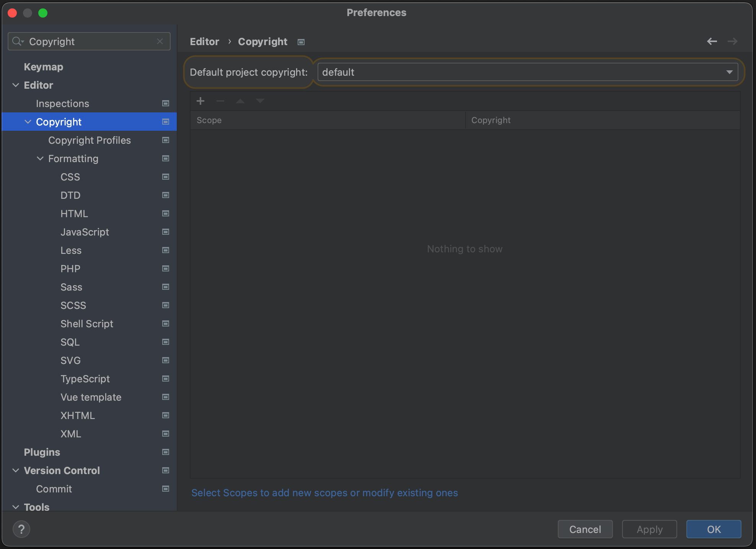756x549 pixels.
Task: Click the search magnifier icon
Action: coord(18,41)
